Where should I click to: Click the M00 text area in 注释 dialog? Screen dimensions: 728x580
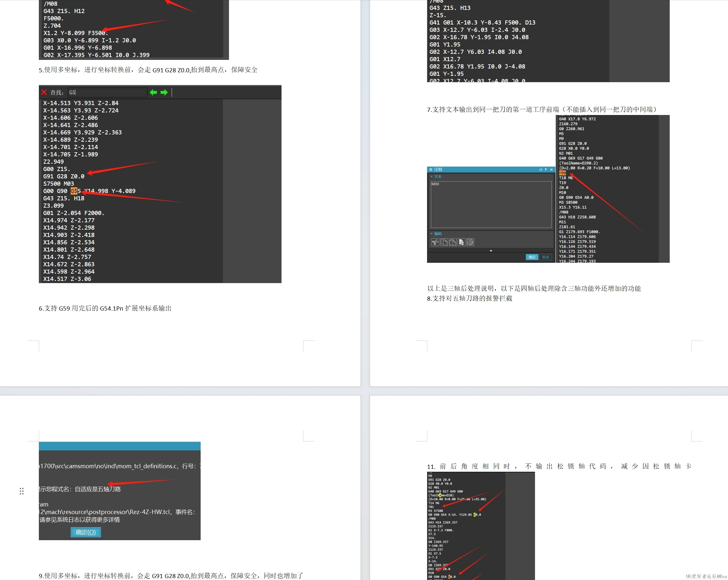[x=491, y=204]
